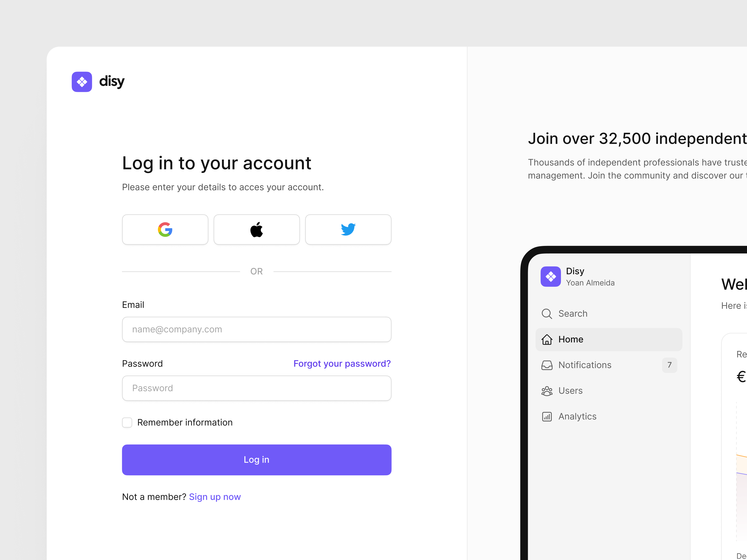747x560 pixels.
Task: Click the Forgot your password link
Action: 342,364
